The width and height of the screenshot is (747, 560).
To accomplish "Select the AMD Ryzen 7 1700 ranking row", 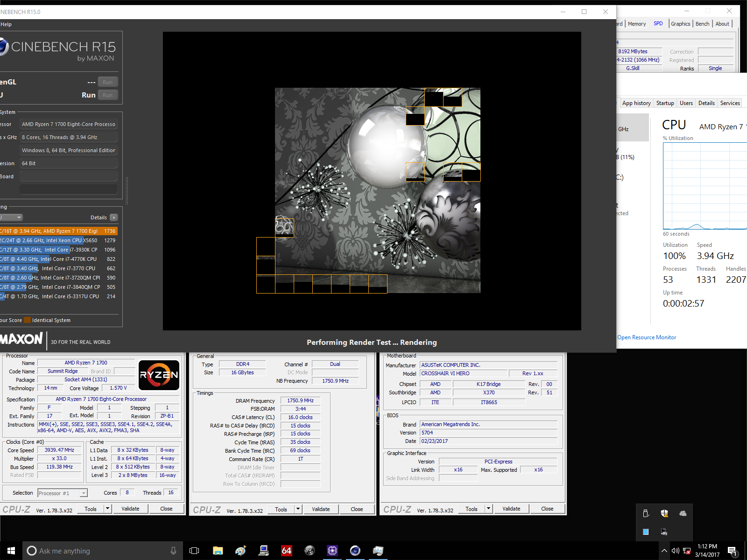I will (x=59, y=231).
